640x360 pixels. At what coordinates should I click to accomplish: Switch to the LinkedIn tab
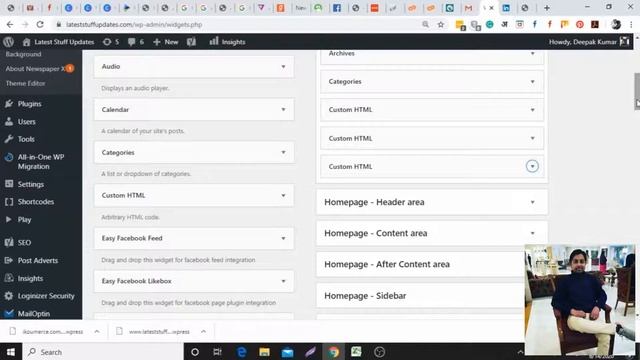506,8
